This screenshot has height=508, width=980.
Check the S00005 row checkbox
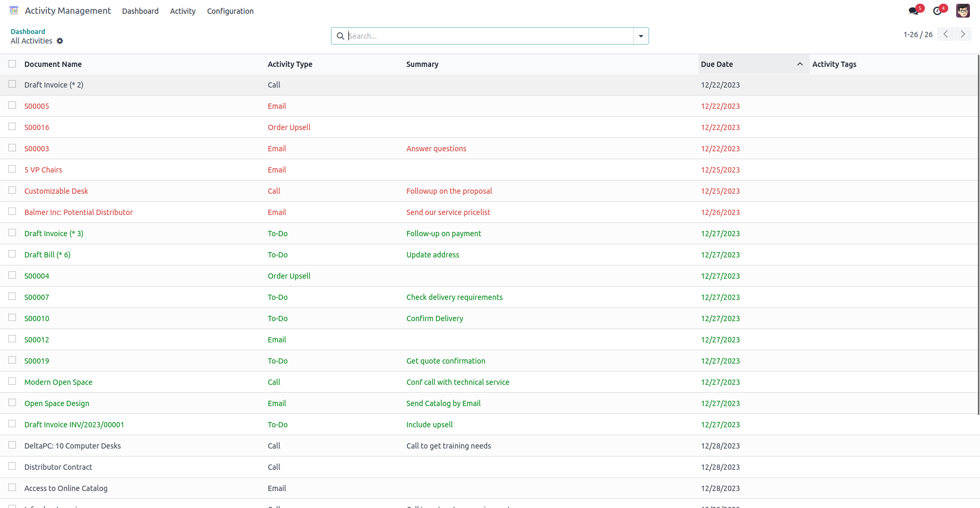[12, 106]
